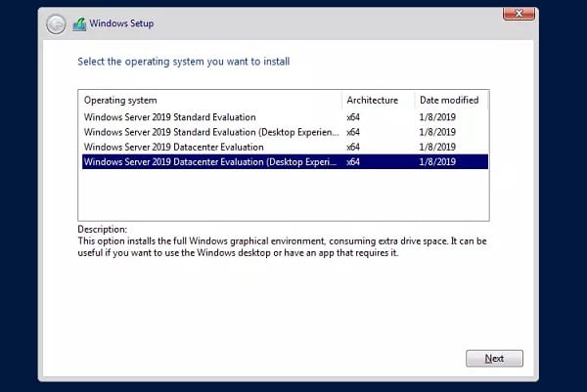The width and height of the screenshot is (587, 392).
Task: Click x64 in the Standard Evaluation row
Action: (353, 117)
